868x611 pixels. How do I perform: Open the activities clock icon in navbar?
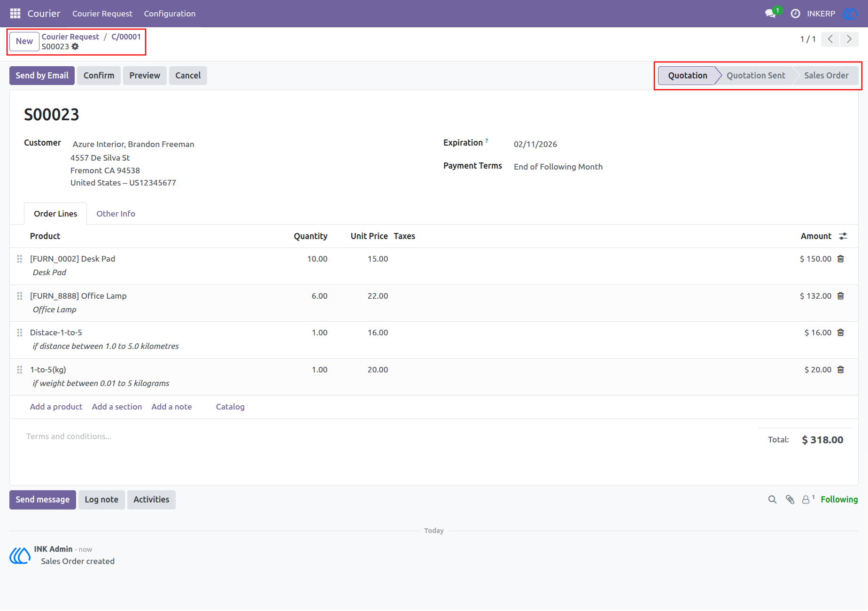click(795, 14)
